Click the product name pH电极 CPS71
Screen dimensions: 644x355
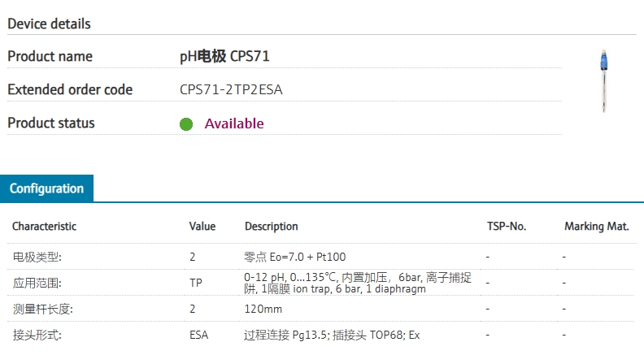point(224,57)
